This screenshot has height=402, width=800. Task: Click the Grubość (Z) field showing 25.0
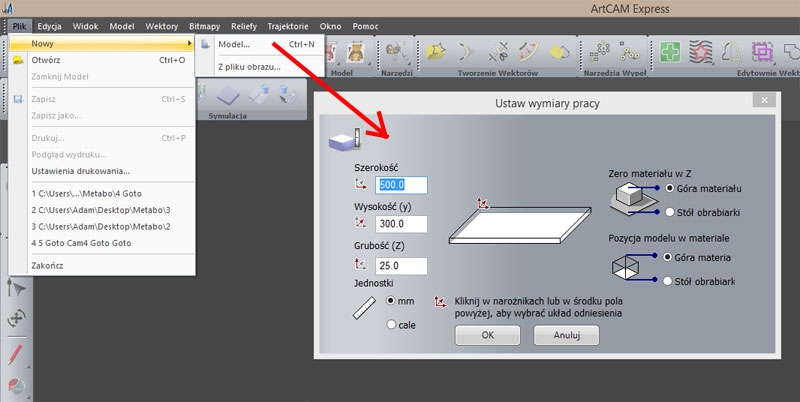402,266
